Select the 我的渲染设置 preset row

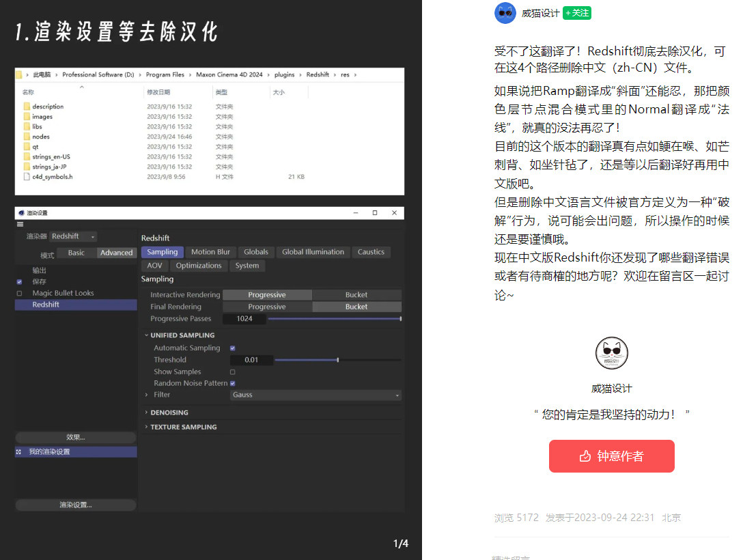[76, 452]
